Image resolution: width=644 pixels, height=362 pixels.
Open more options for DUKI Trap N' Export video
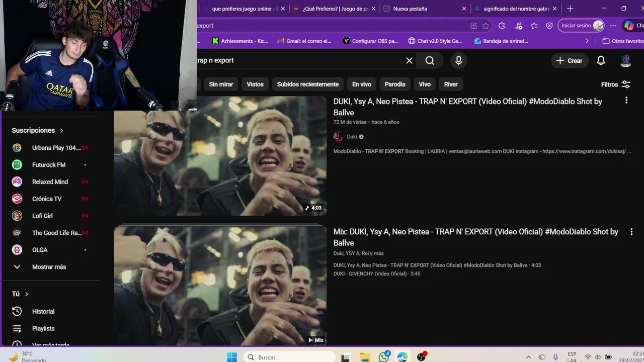(626, 101)
